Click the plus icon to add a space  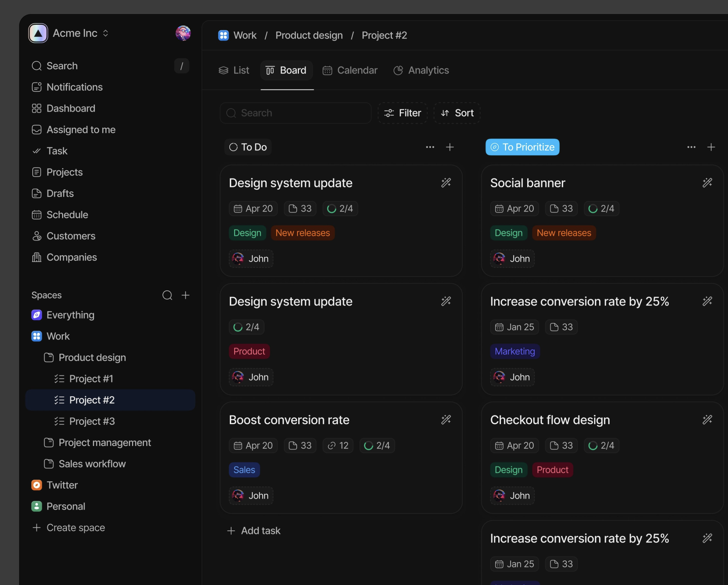[x=185, y=295]
